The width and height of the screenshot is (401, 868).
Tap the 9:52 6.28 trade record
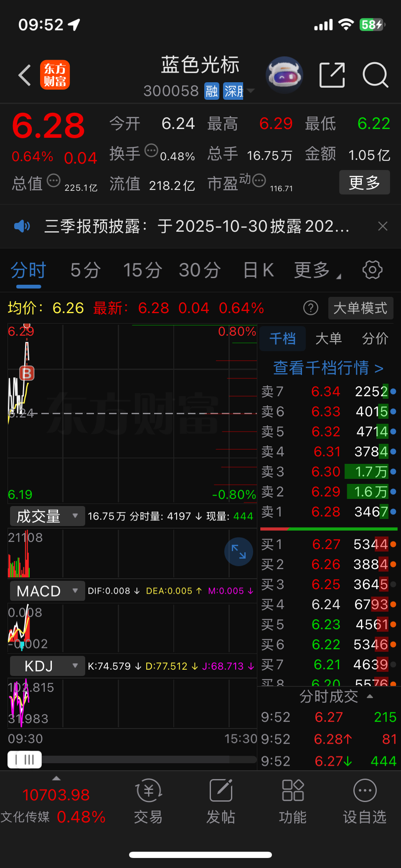tap(329, 739)
